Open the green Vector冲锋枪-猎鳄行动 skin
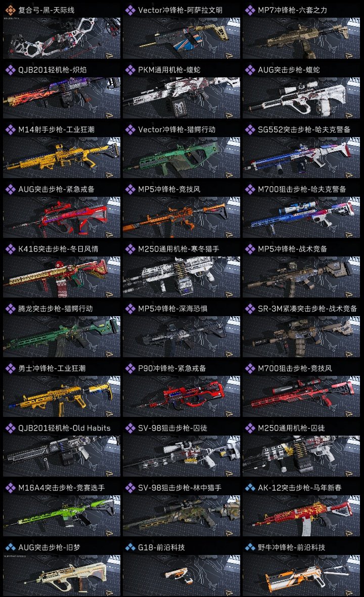Screen dimensions: 364x597 pyautogui.click(x=181, y=158)
